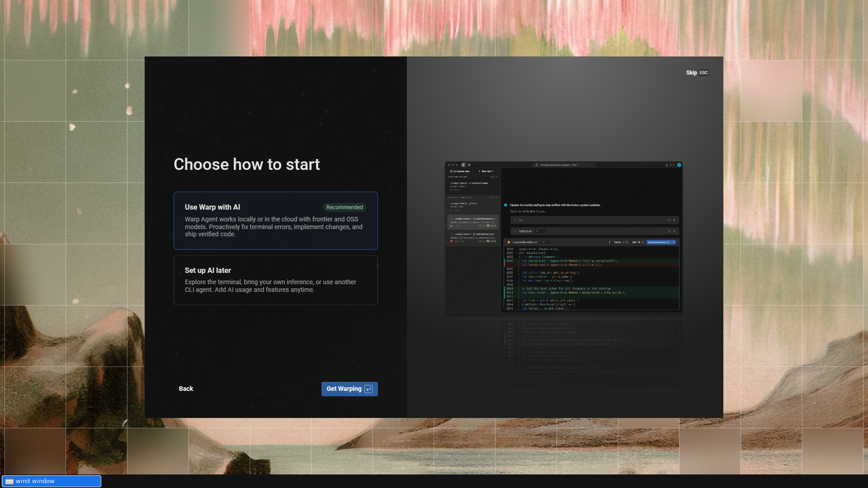Open winit window in the taskbar

52,481
